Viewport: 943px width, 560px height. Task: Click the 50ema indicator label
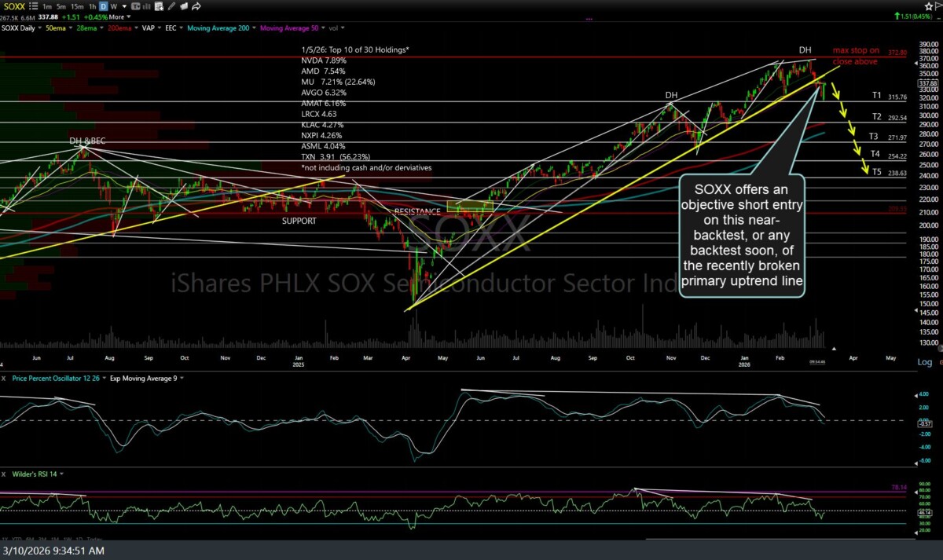[55, 27]
